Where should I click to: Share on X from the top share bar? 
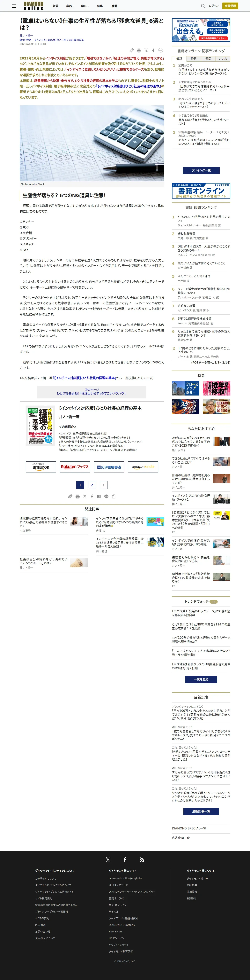click(146, 50)
